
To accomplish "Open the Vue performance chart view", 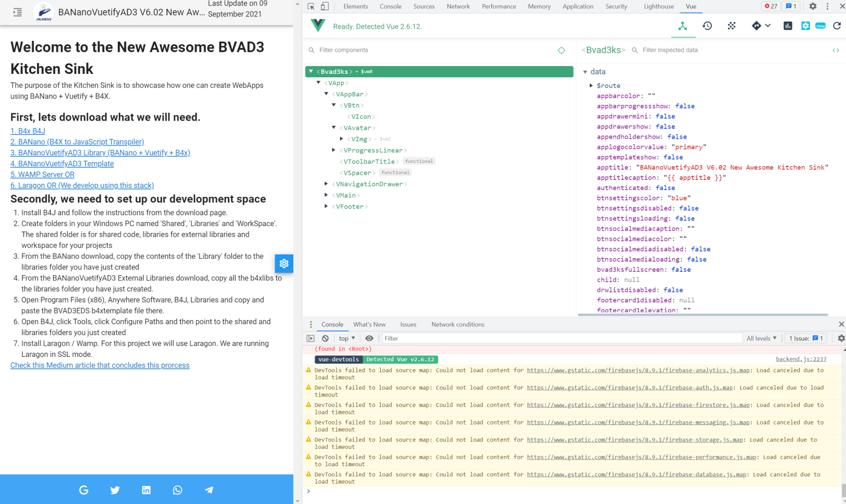I will (x=788, y=26).
